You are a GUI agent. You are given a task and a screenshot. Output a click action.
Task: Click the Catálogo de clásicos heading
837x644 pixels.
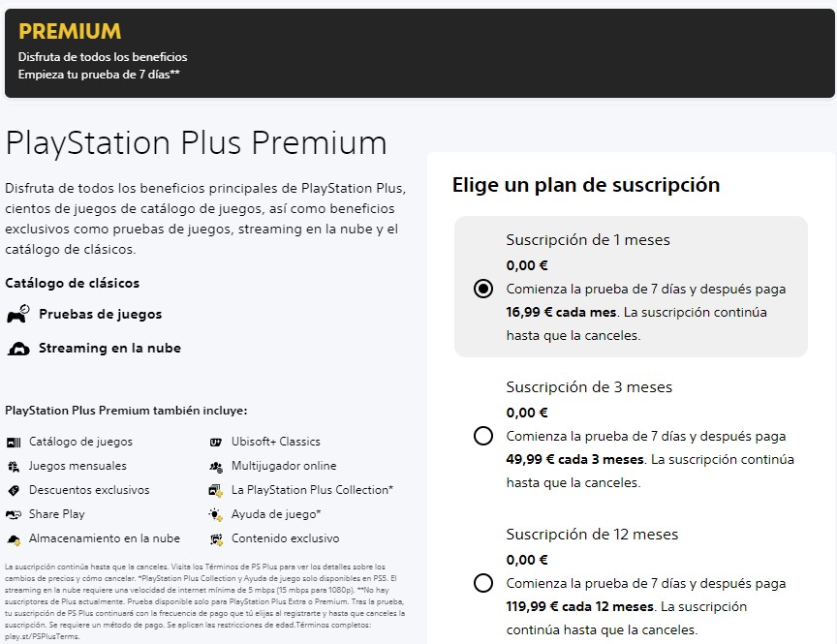tap(73, 283)
